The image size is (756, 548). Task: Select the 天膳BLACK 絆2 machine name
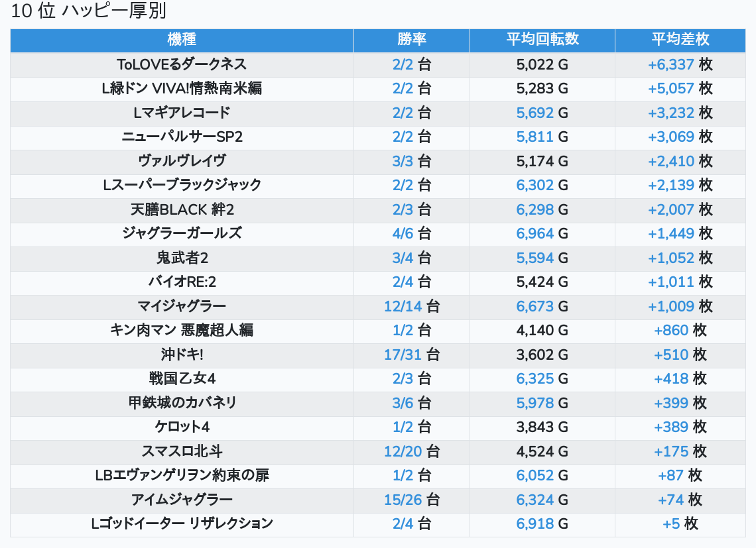tap(182, 209)
